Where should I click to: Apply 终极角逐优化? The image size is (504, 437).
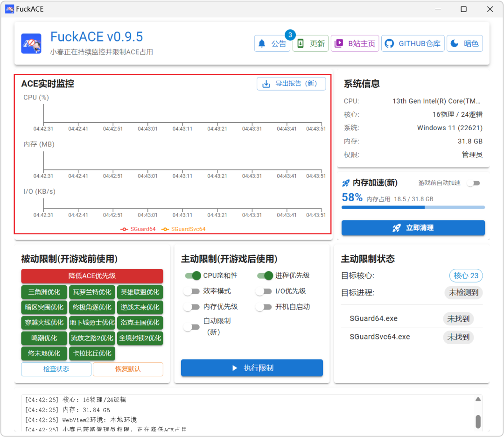[92, 307]
